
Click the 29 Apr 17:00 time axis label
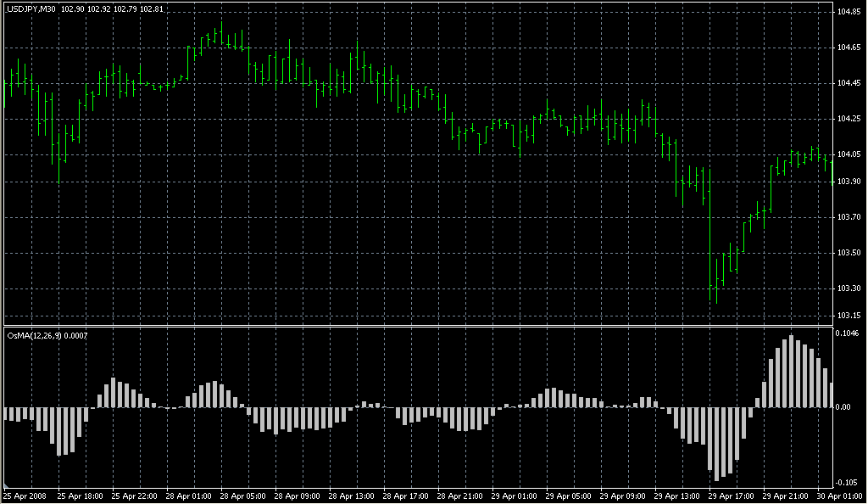(x=731, y=496)
